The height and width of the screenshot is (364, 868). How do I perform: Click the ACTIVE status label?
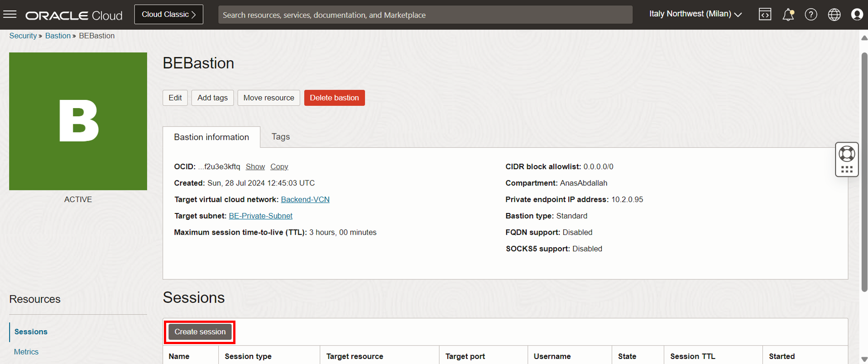[x=78, y=199]
